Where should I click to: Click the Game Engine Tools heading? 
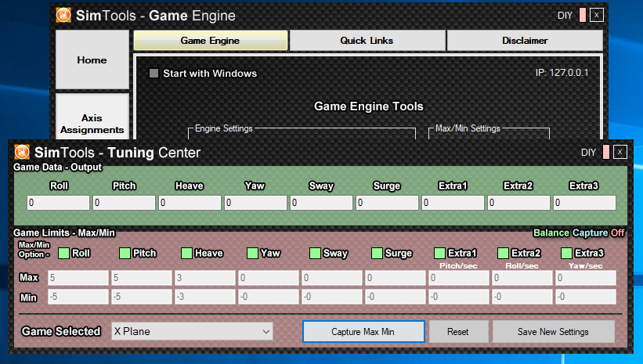(x=369, y=106)
